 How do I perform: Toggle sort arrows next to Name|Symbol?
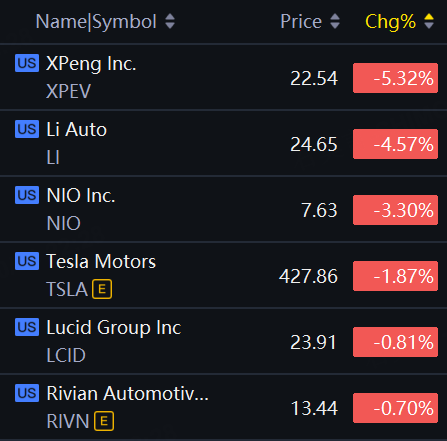point(170,21)
